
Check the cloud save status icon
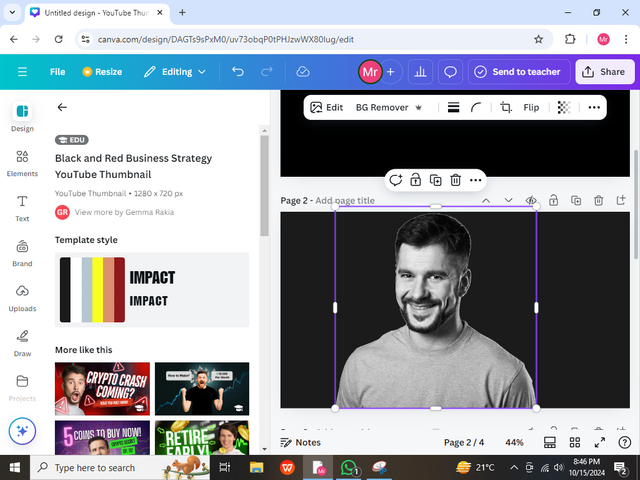(303, 72)
